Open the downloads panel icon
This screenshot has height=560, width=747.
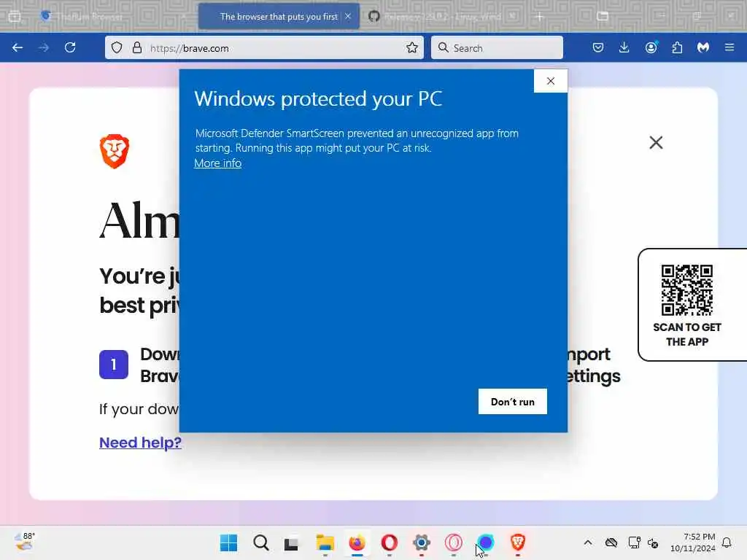pyautogui.click(x=624, y=47)
